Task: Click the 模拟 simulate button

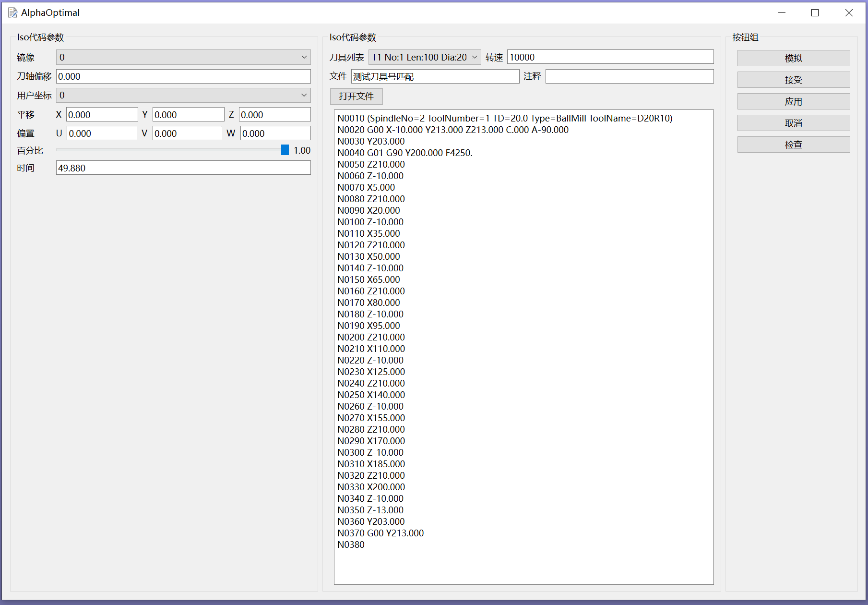Action: tap(793, 58)
